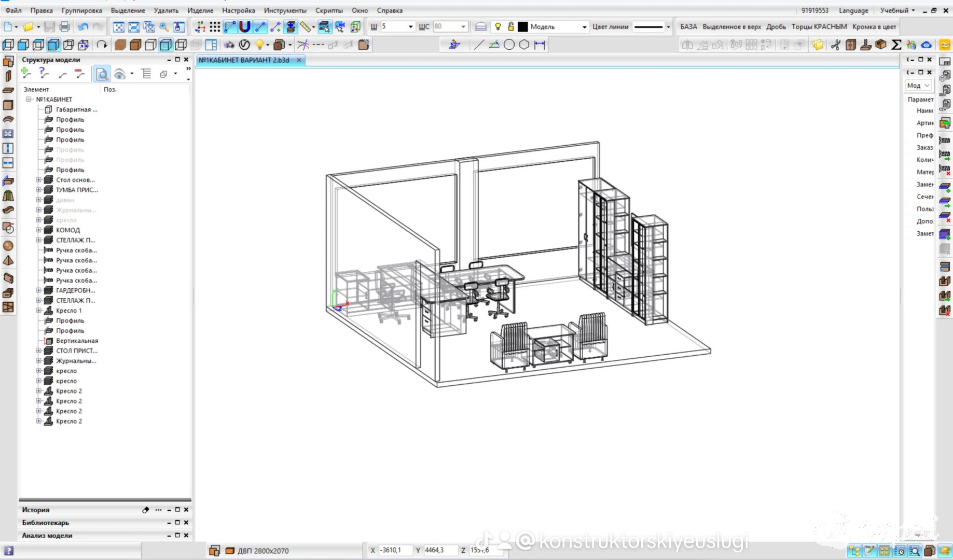Open the Модель layer dropdown
Image resolution: width=953 pixels, height=560 pixels.
tap(584, 26)
